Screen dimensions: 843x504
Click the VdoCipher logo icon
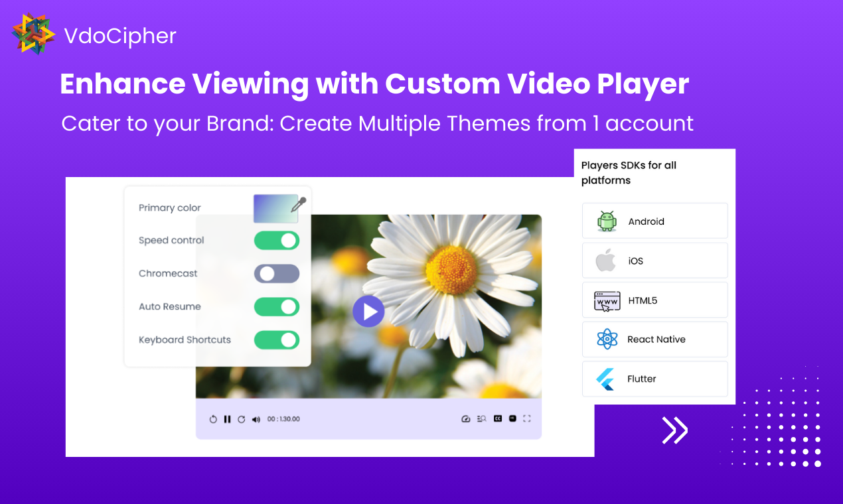pos(34,34)
